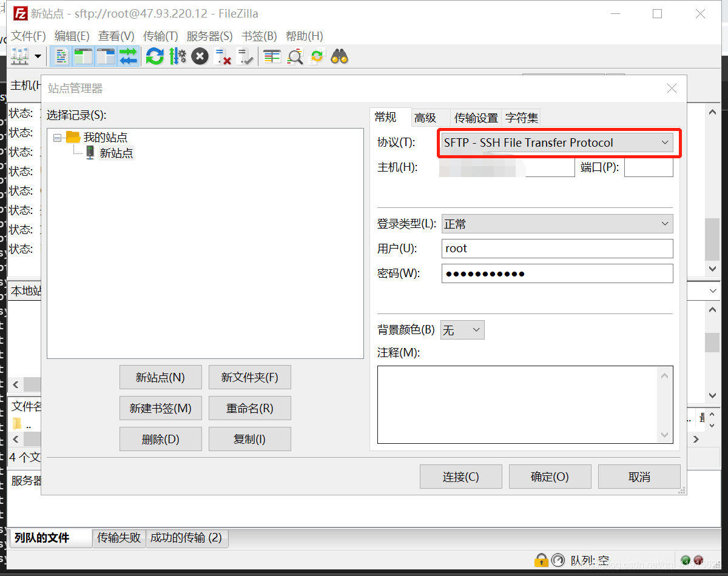Click the queue speed limit gauge icon
This screenshot has width=728, height=576.
[558, 560]
